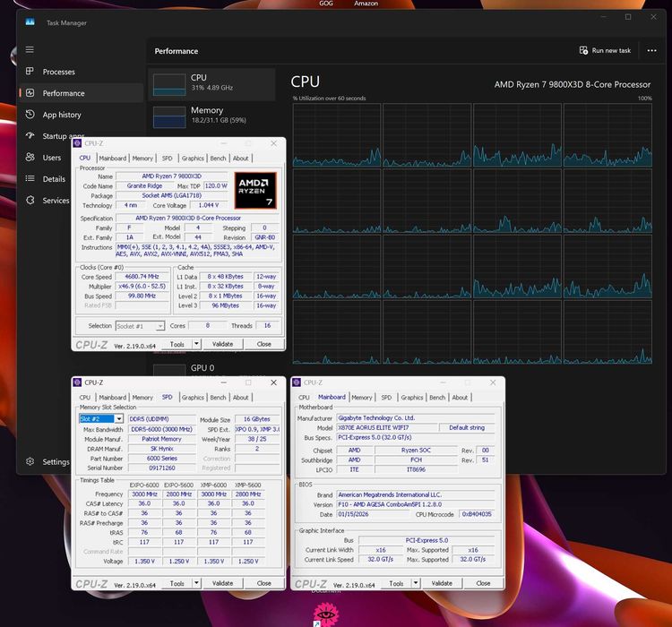Switch to the CPU tab in the SPD CPU-Z window
Viewport: 672px width, 627px height.
pos(85,398)
